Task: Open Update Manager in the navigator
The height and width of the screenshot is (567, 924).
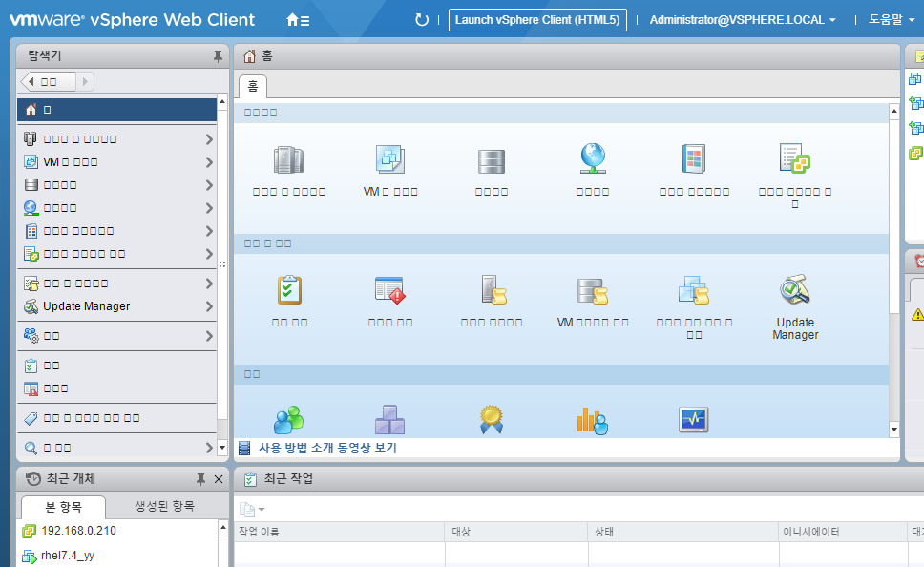Action: click(116, 306)
